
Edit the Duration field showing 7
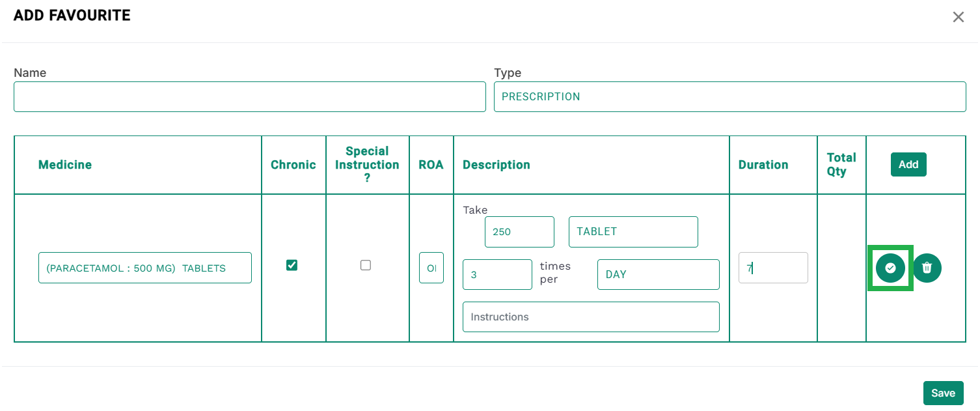tap(773, 268)
